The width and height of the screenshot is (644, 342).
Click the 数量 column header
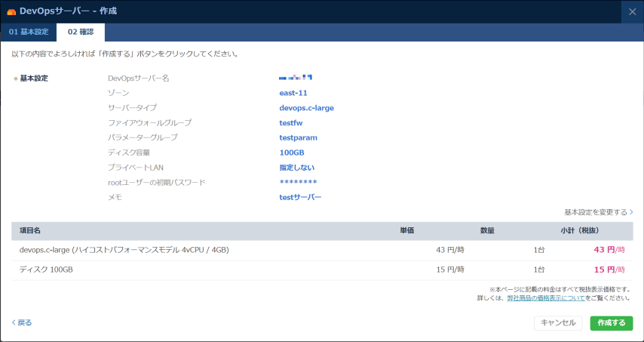pyautogui.click(x=487, y=230)
